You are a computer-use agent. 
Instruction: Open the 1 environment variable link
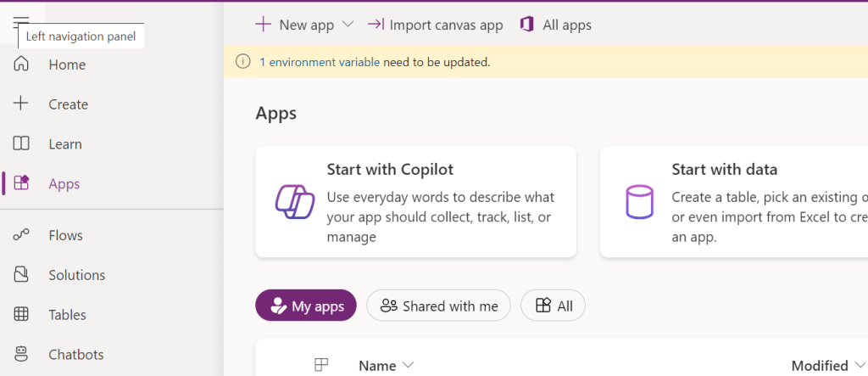[x=320, y=62]
